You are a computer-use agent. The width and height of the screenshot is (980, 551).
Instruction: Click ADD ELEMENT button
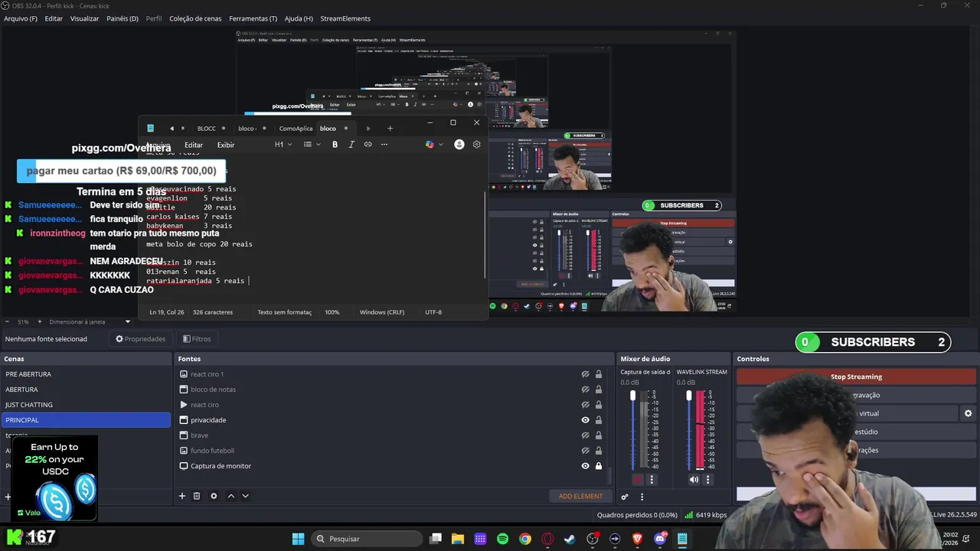coord(580,496)
